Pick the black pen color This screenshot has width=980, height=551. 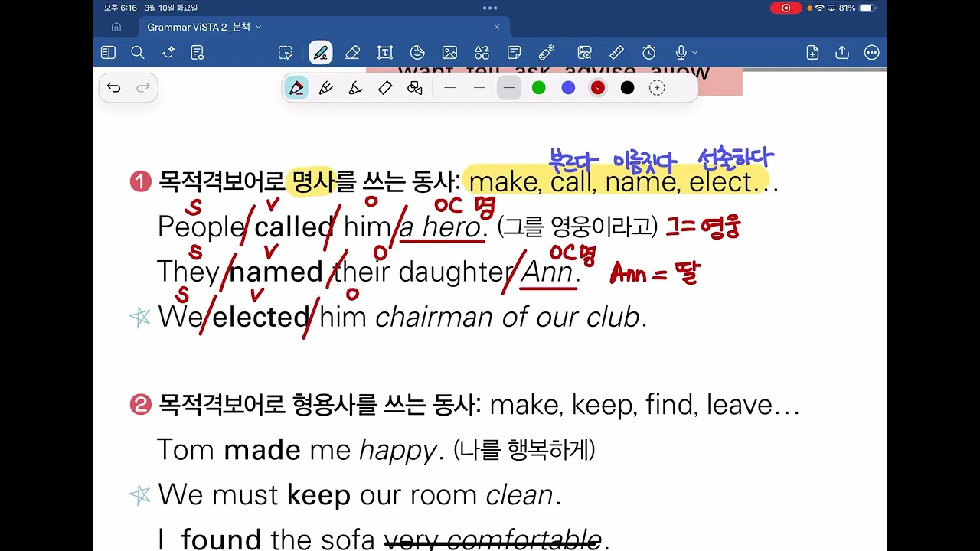(627, 88)
